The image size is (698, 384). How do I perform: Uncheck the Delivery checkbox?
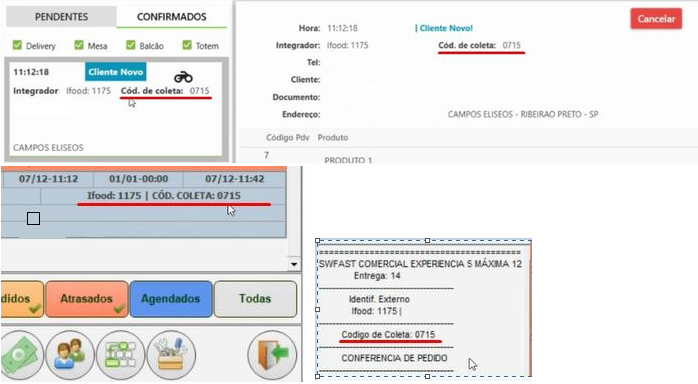coord(17,45)
